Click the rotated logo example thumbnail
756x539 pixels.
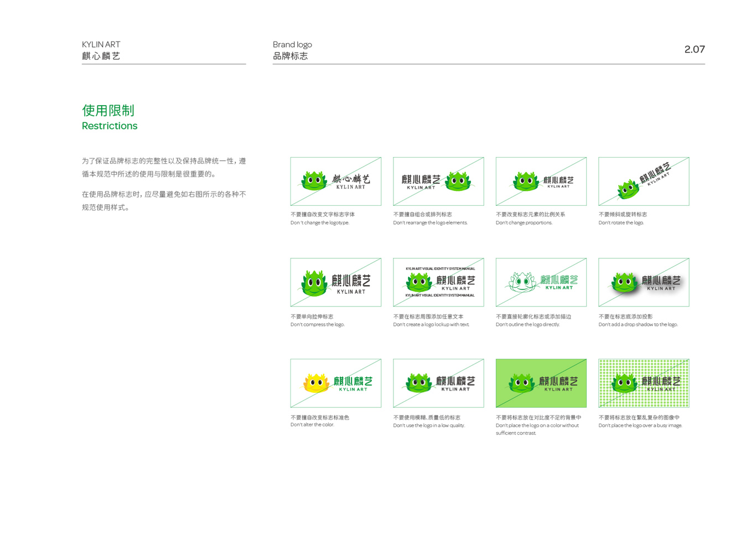[644, 182]
